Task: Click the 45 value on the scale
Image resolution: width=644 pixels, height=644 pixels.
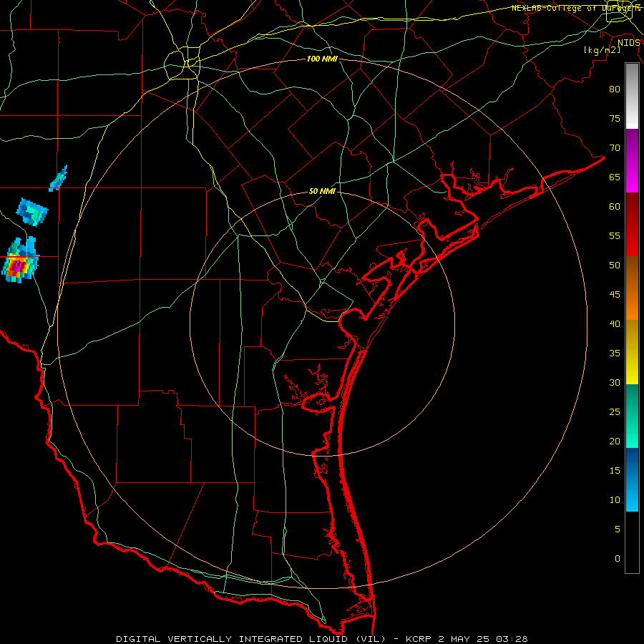Action: (615, 295)
